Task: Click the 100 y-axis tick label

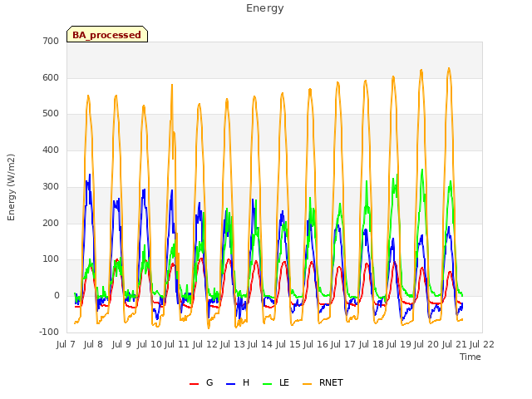Action: [51, 259]
